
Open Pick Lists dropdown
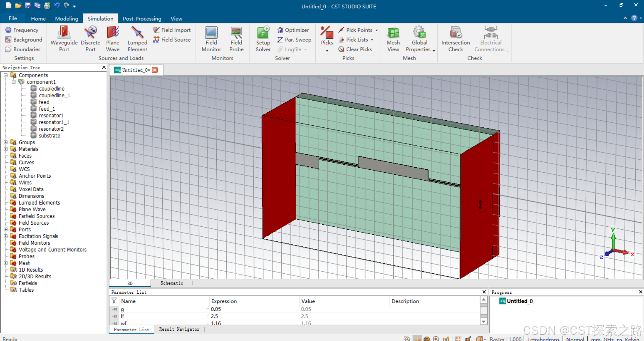[x=372, y=40]
